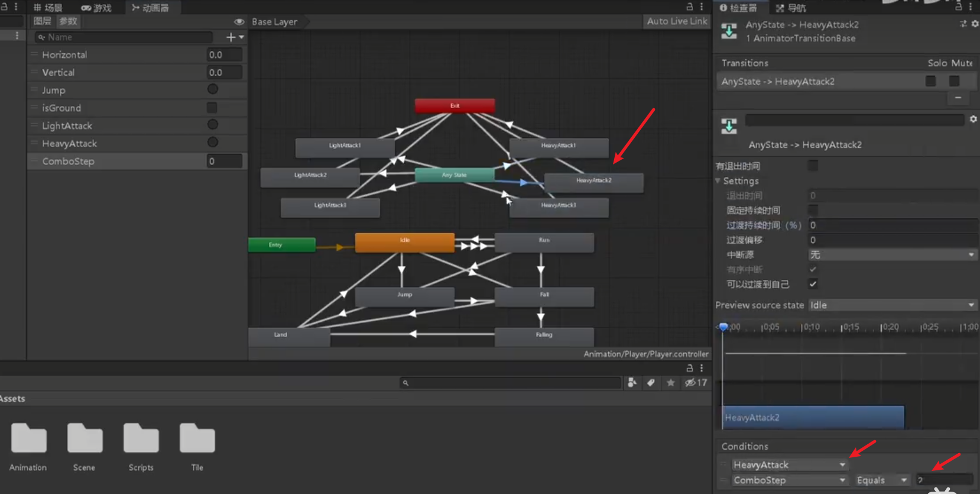Remove transition with the minus button
Screen dimensions: 980x494
pyautogui.click(x=958, y=98)
